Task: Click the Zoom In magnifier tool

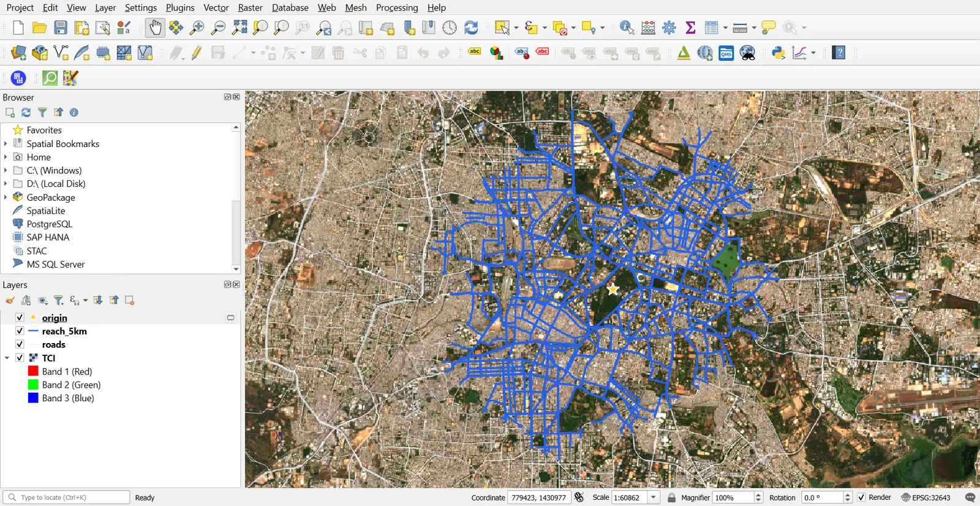Action: click(x=197, y=28)
